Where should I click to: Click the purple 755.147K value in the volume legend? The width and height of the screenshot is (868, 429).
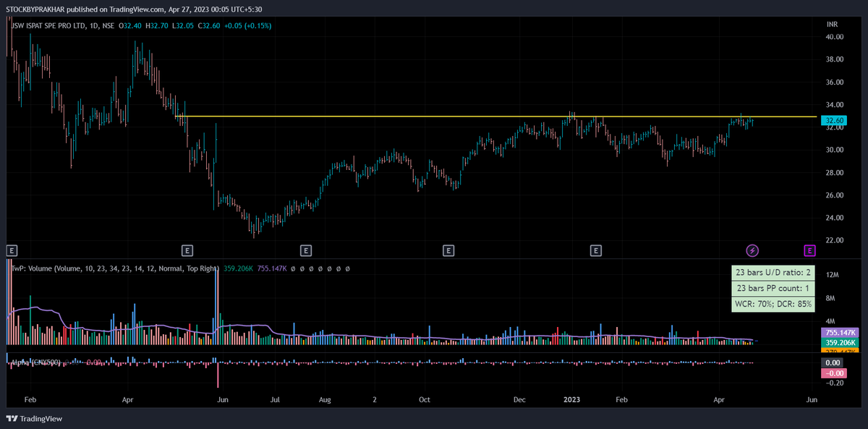[x=271, y=268]
